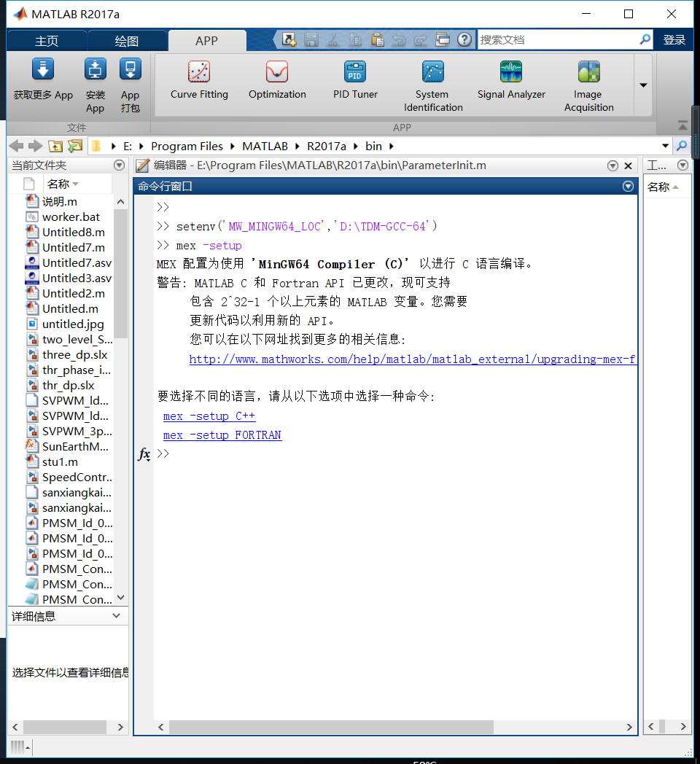Open help via the question mark icon
Screen dimensions: 700x764
pyautogui.click(x=464, y=40)
